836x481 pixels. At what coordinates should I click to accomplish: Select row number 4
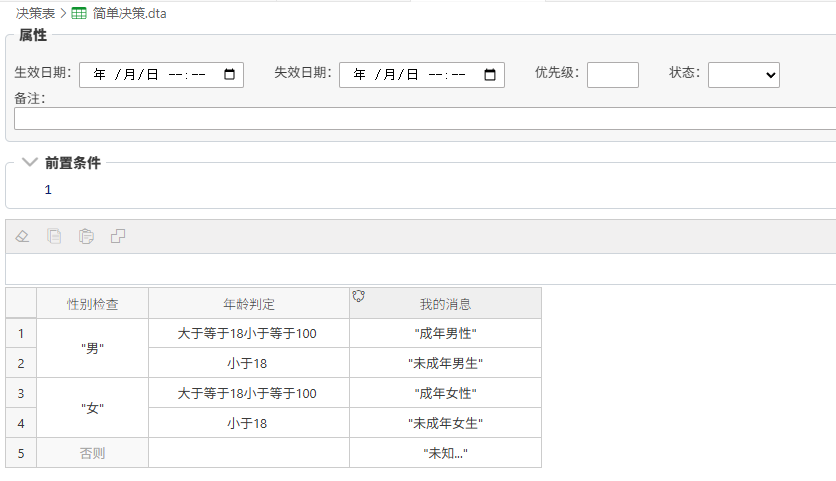click(x=21, y=423)
